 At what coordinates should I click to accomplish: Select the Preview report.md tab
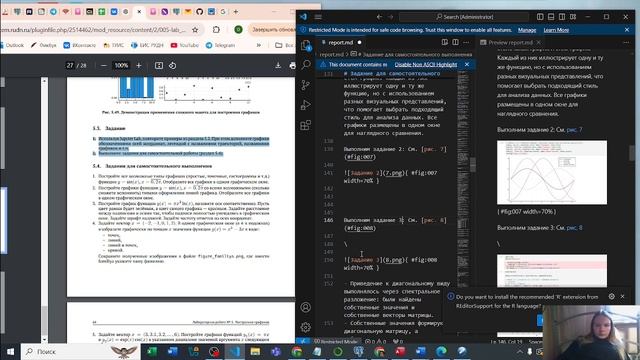[x=510, y=42]
